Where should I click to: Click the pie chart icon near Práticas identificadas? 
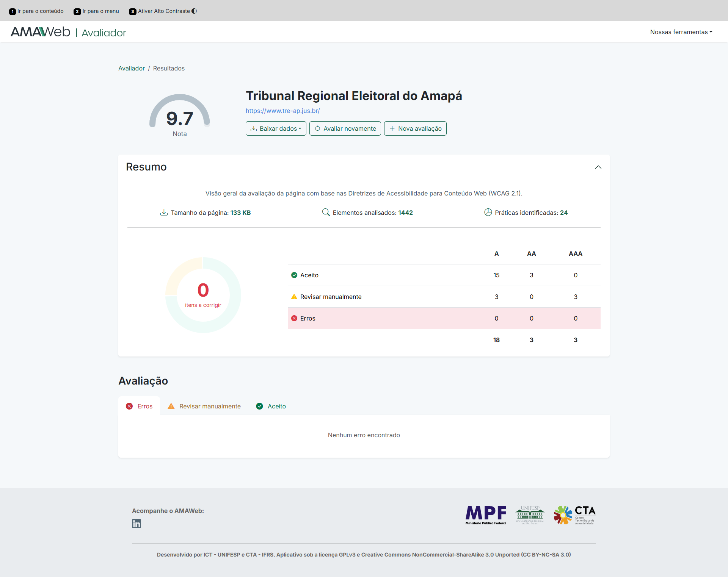(488, 213)
